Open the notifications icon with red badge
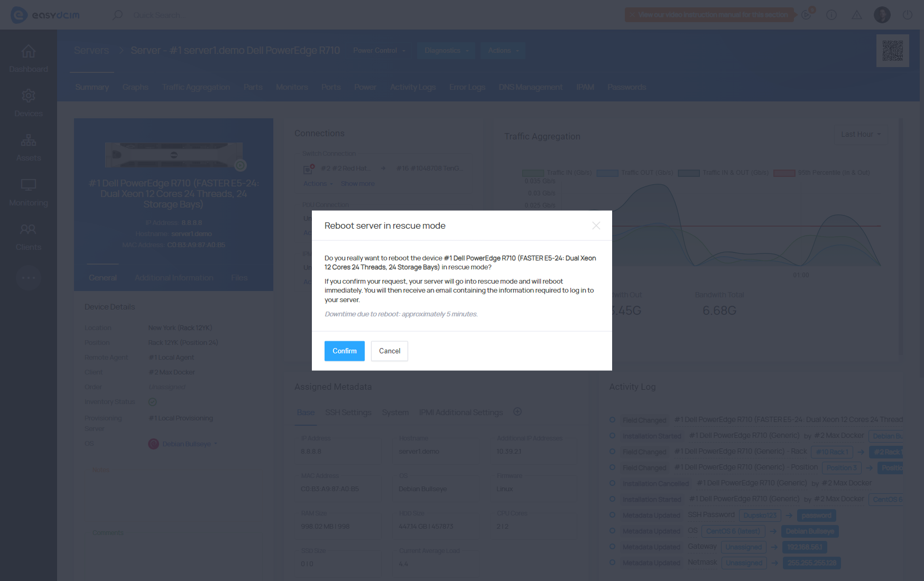The image size is (924, 581). pyautogui.click(x=807, y=14)
